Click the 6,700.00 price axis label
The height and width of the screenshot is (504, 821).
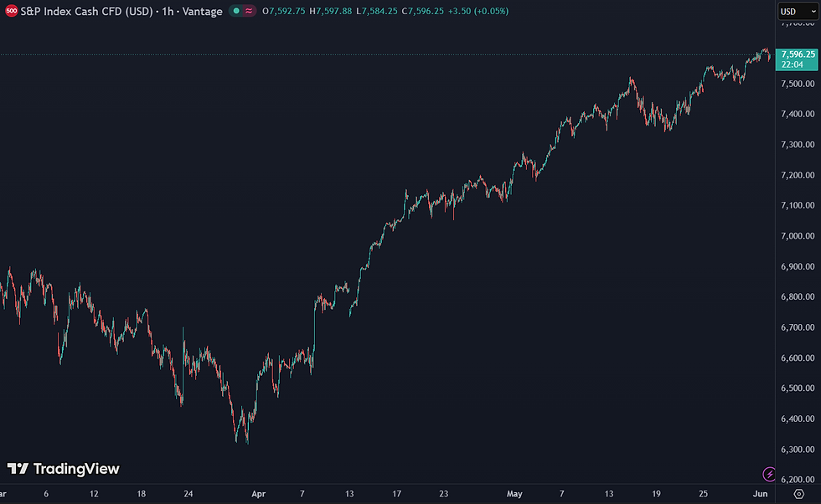(x=798, y=327)
